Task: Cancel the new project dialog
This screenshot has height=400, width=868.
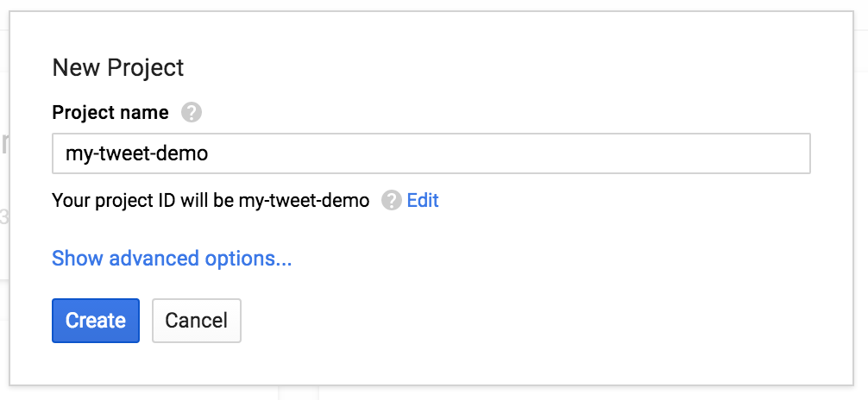Action: 197,321
